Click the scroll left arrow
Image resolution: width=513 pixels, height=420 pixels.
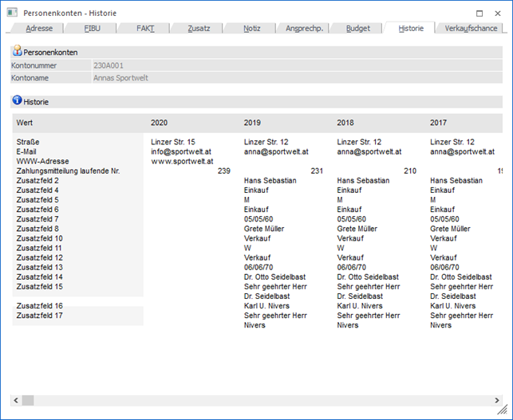(x=17, y=399)
